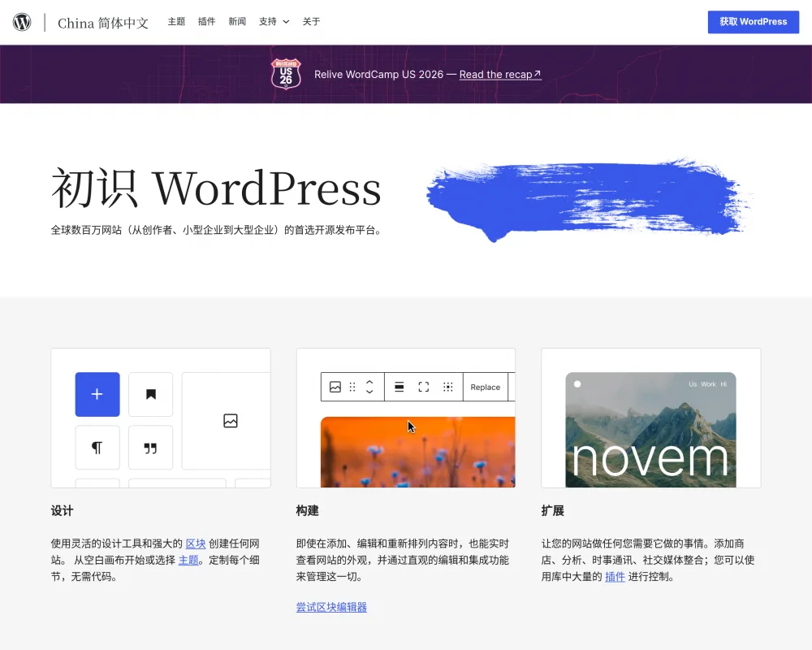Click the full-screen crop icon in block toolbar

(424, 388)
